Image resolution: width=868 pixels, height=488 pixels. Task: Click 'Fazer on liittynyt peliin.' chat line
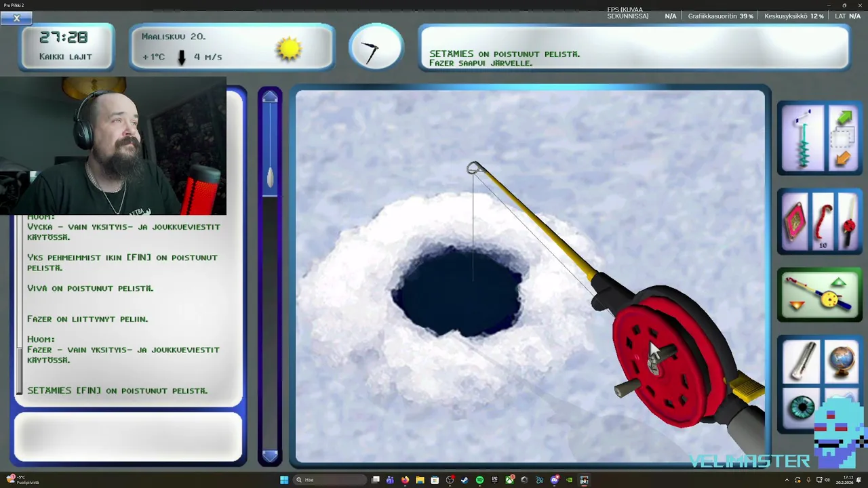(87, 319)
